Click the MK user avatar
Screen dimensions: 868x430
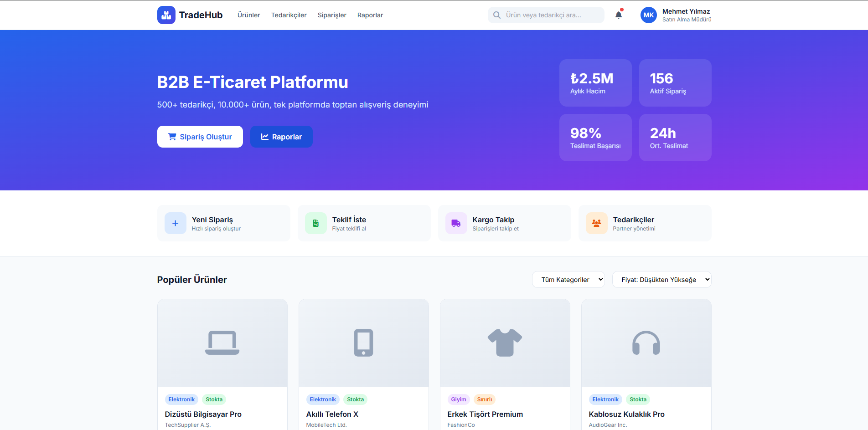649,15
